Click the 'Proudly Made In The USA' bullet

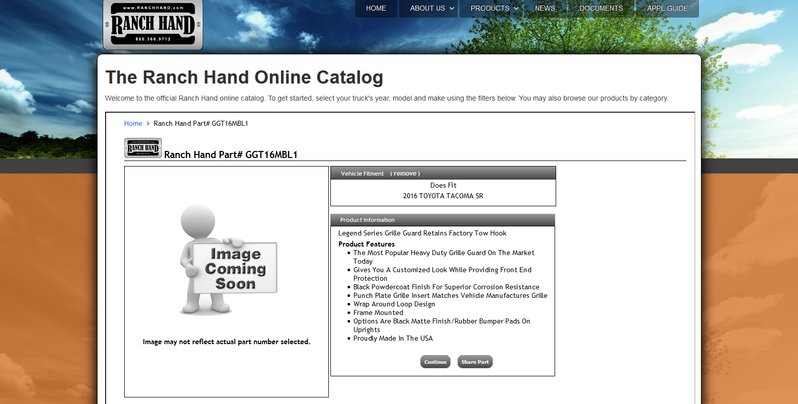393,338
